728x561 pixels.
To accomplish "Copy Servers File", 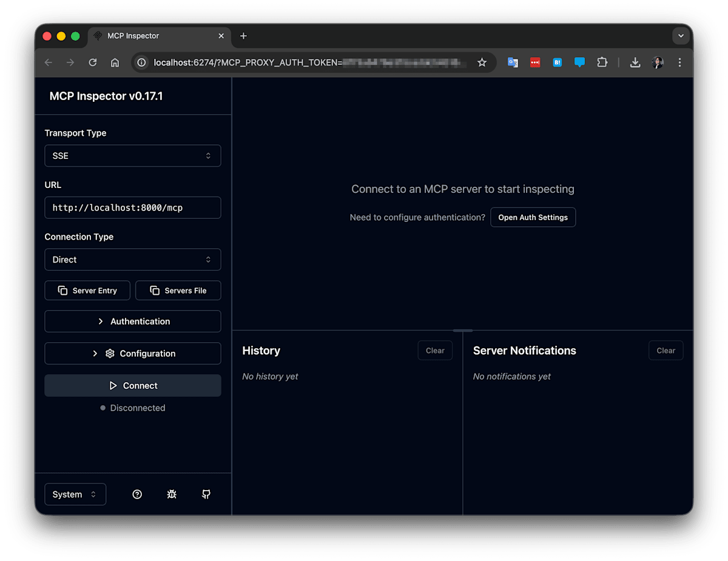I will tap(178, 291).
